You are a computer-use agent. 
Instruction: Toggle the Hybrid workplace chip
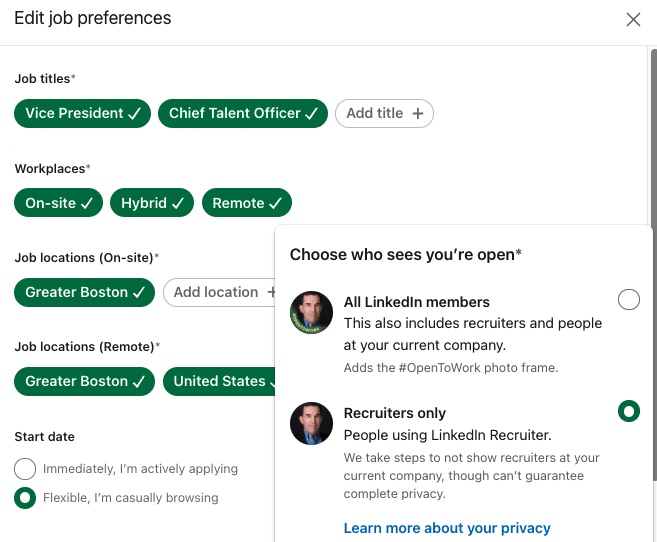(x=152, y=203)
